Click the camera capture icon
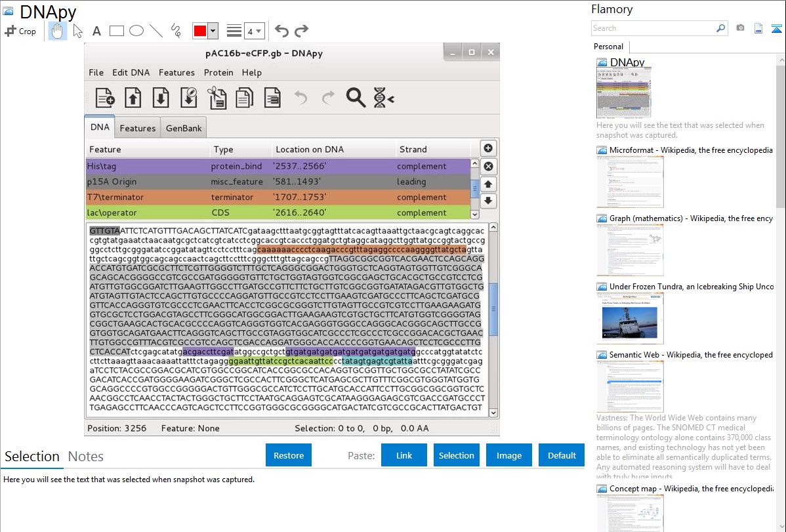The width and height of the screenshot is (786, 532). [x=740, y=28]
